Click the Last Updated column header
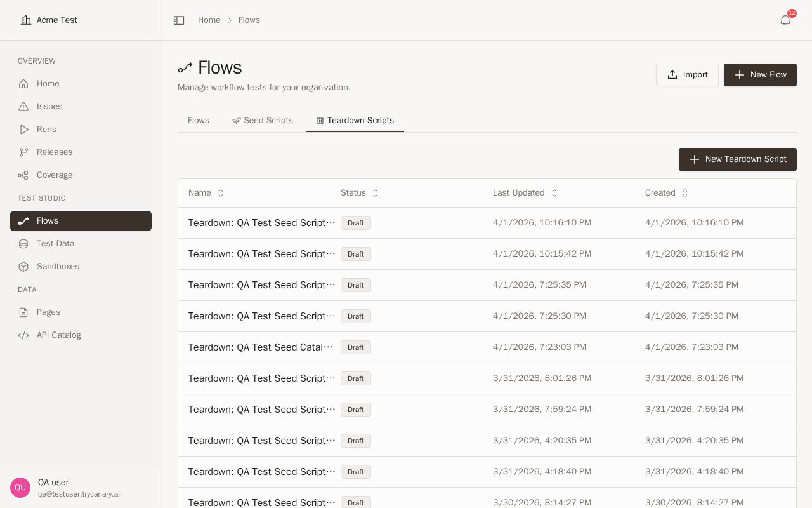The width and height of the screenshot is (812, 508). coord(525,193)
